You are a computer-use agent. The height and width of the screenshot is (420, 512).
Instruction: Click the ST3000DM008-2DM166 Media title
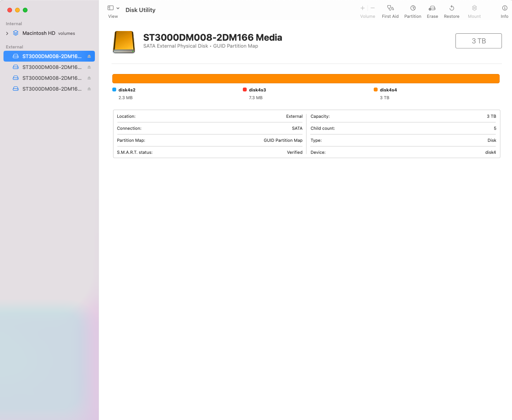(x=213, y=38)
